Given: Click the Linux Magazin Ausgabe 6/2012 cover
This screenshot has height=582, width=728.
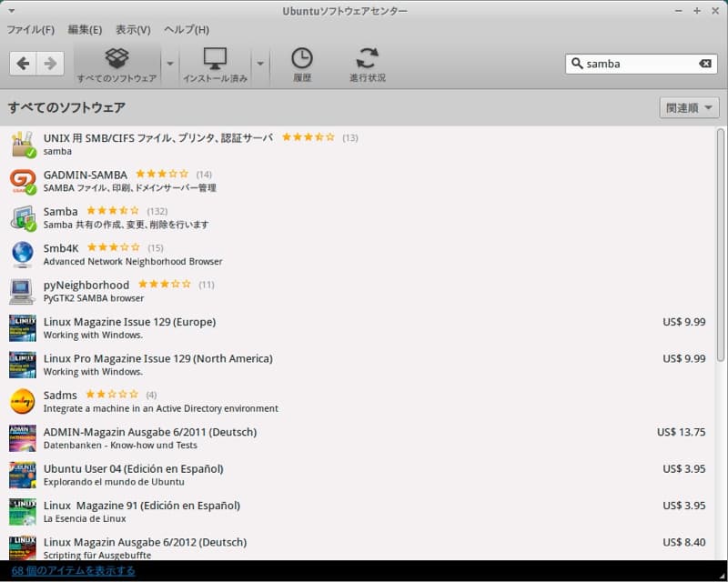Looking at the screenshot, I should click(23, 547).
